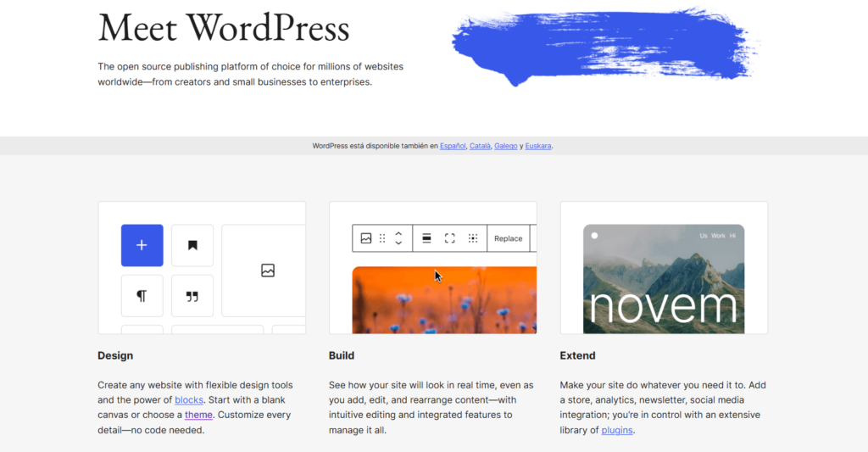The image size is (868, 452).
Task: Click the move down arrow in toolbar
Action: [x=398, y=243]
